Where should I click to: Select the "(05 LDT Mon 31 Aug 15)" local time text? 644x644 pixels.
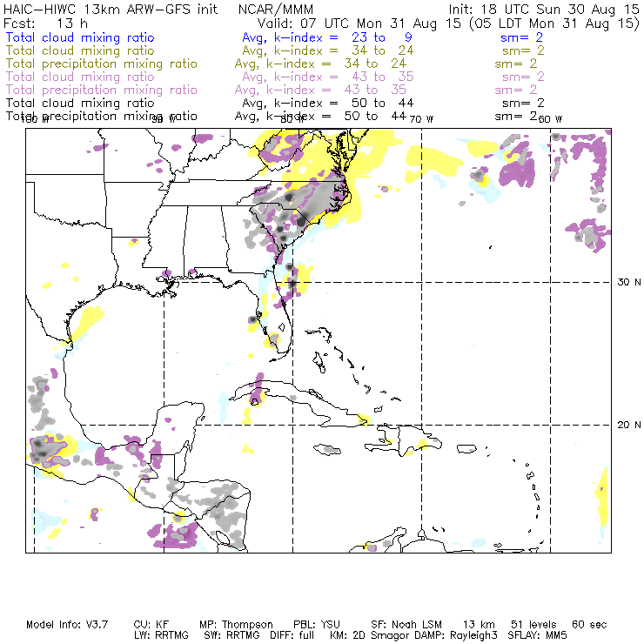tap(554, 23)
